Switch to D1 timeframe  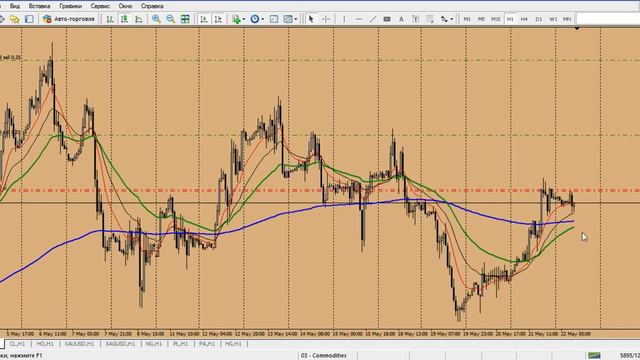pos(539,19)
